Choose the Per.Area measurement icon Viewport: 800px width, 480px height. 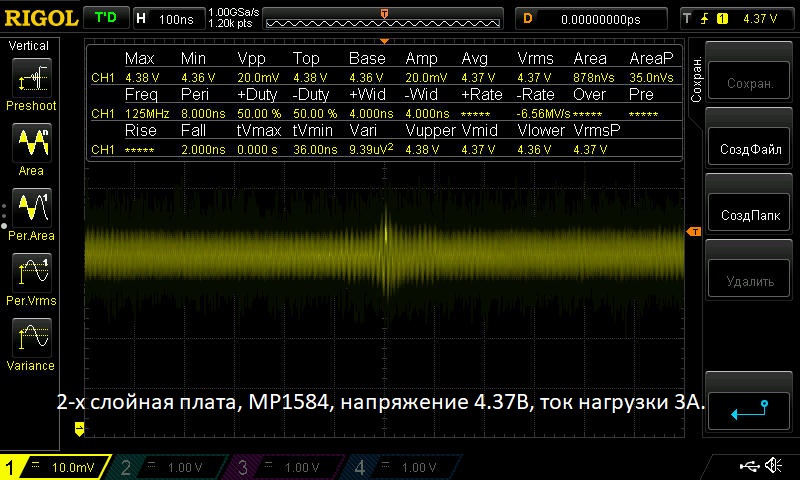click(30, 208)
